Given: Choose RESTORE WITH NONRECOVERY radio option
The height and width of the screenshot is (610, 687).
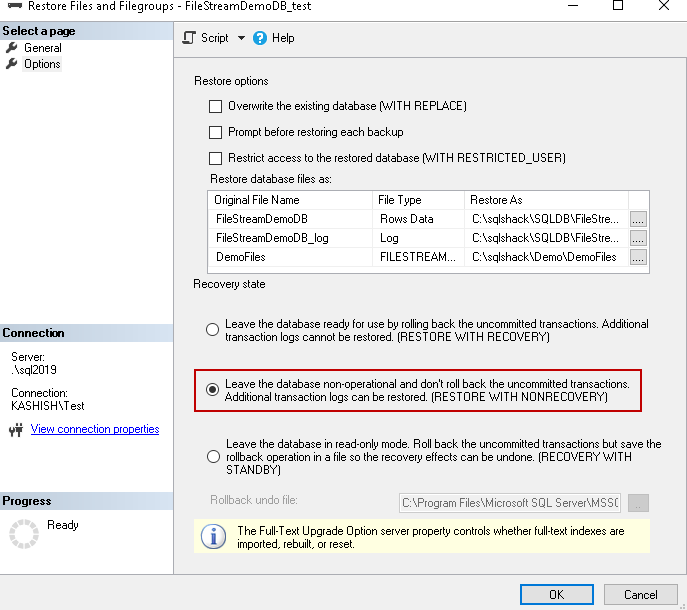Looking at the screenshot, I should pyautogui.click(x=212, y=390).
